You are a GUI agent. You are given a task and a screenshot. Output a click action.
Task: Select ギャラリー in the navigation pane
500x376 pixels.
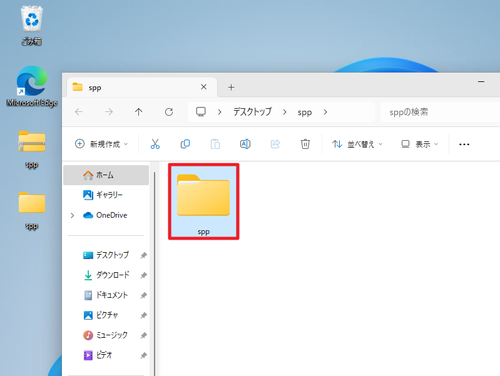pyautogui.click(x=106, y=195)
